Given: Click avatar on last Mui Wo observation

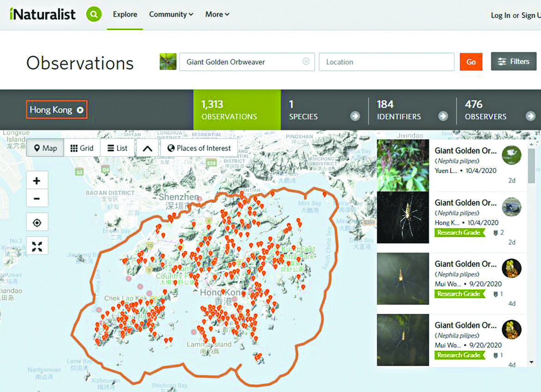Looking at the screenshot, I should click(x=511, y=330).
